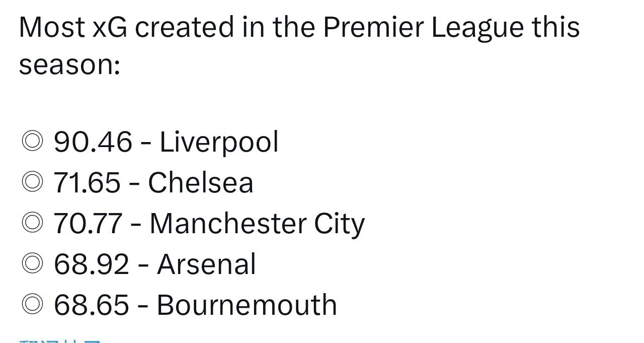Click the 68.92 xG value

point(91,264)
